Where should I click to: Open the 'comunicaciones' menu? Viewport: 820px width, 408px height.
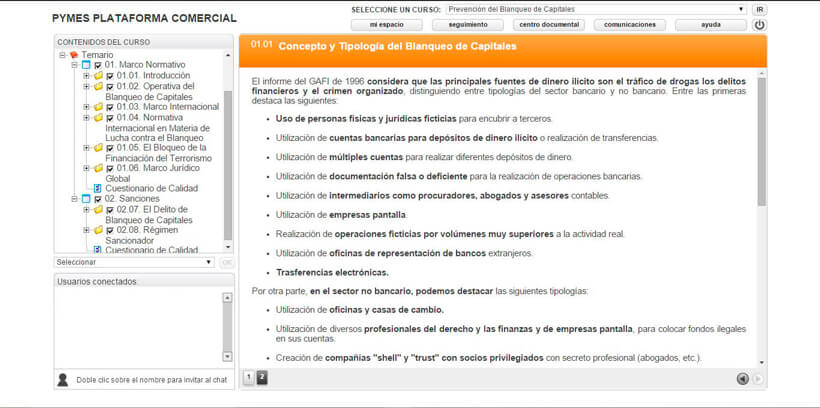point(630,25)
